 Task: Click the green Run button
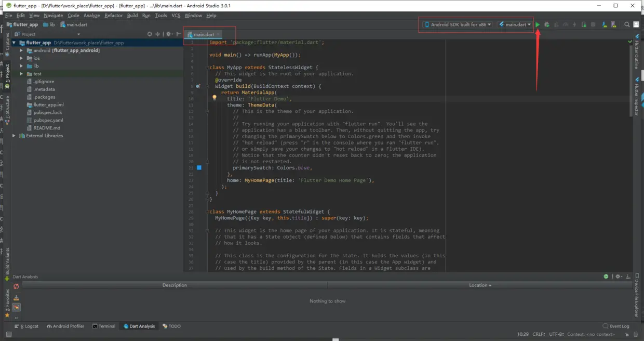[x=538, y=24]
